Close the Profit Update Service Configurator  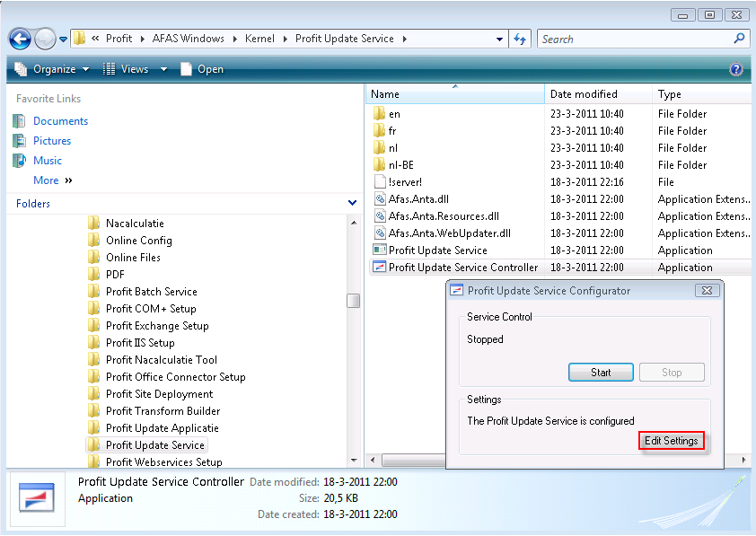[x=708, y=290]
